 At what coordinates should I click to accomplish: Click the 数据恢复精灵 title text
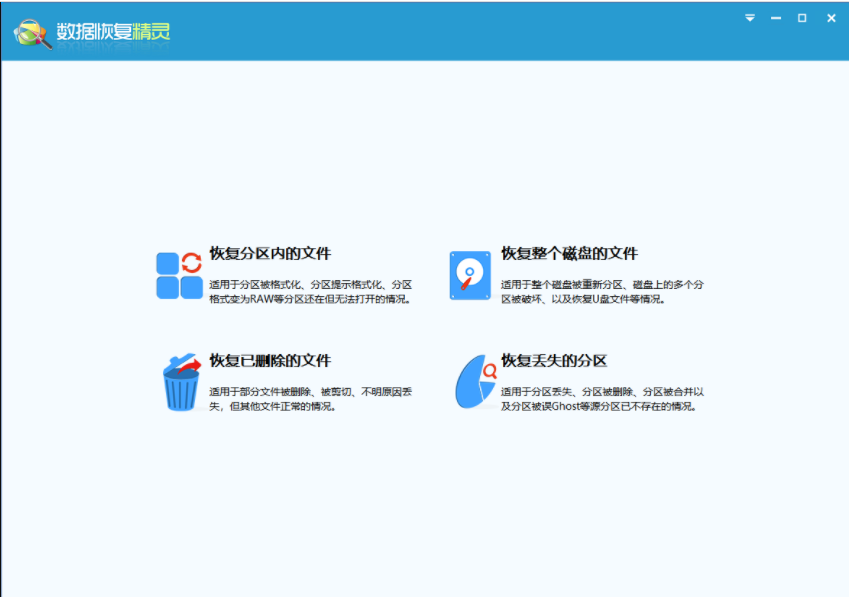[x=113, y=31]
